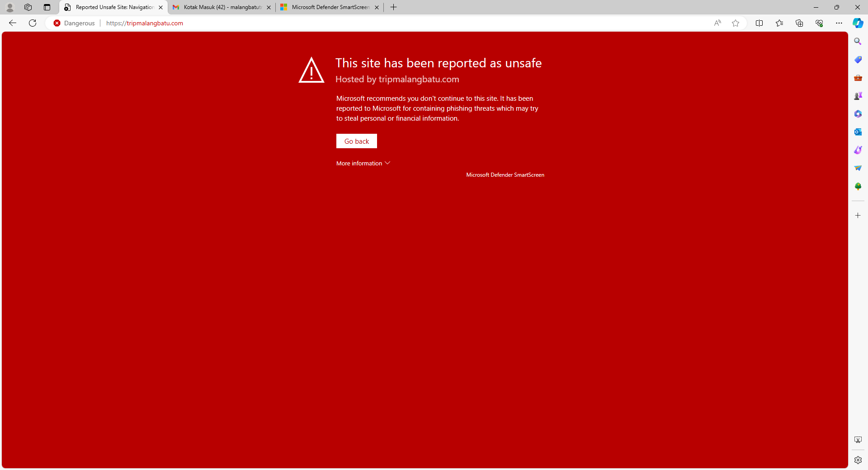Viewport: 868px width, 470px height.
Task: Open sidebar Microsoft 365 icon
Action: click(x=858, y=114)
